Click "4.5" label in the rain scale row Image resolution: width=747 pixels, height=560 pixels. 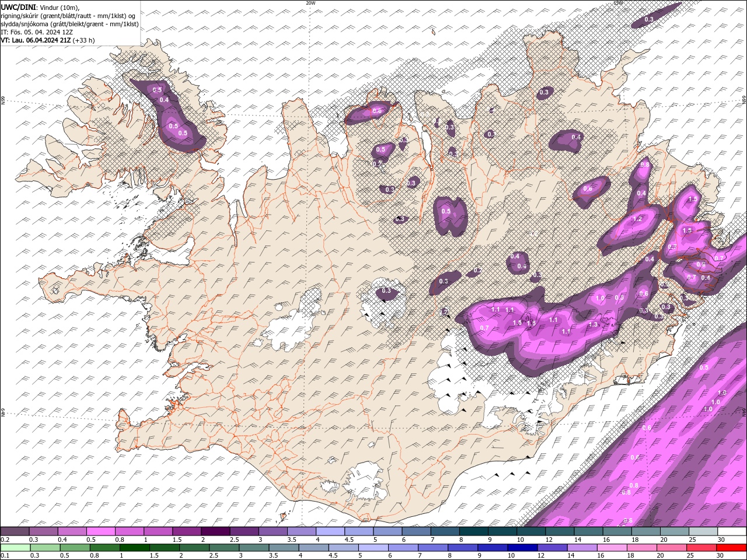(x=333, y=556)
